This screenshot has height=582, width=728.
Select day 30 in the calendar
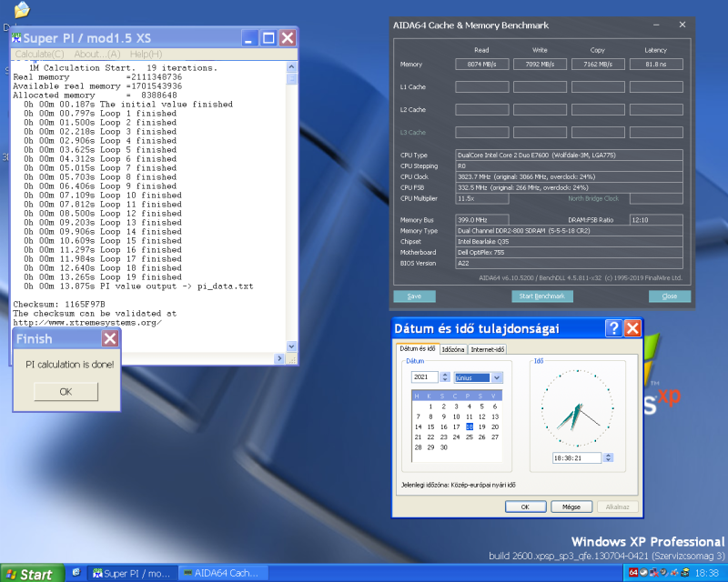pyautogui.click(x=444, y=447)
